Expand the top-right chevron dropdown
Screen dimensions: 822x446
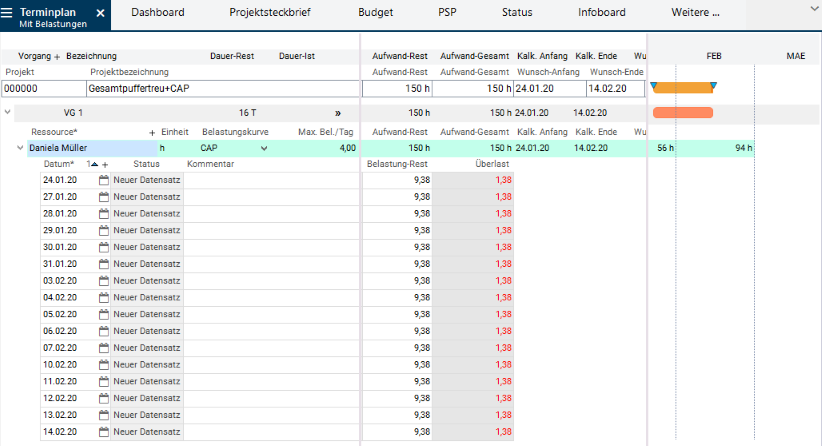coord(815,8)
